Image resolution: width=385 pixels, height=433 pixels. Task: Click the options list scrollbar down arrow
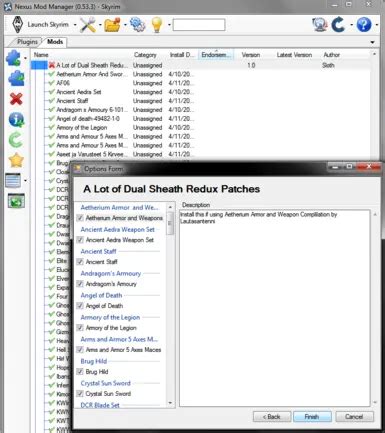(170, 403)
